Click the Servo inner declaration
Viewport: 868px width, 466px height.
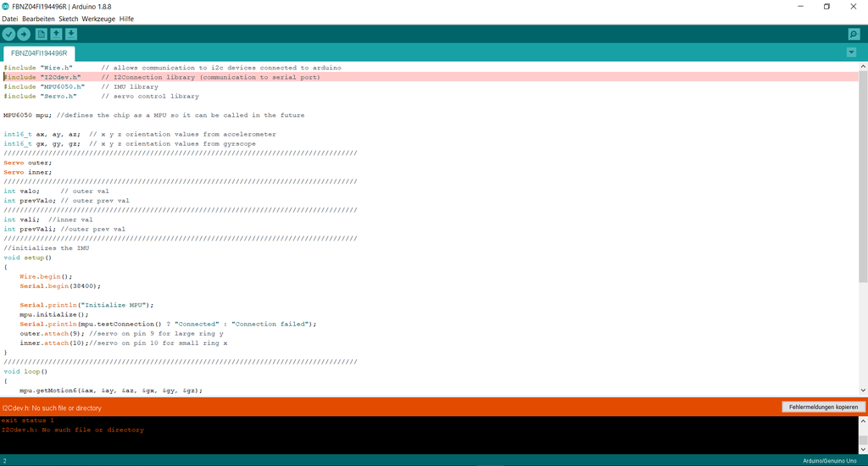point(28,172)
